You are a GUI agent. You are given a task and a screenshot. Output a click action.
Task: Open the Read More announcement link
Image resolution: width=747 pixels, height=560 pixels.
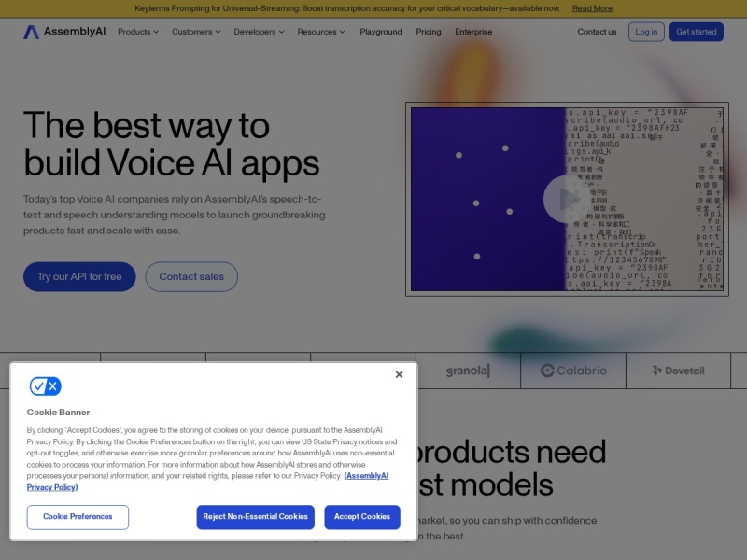point(592,8)
